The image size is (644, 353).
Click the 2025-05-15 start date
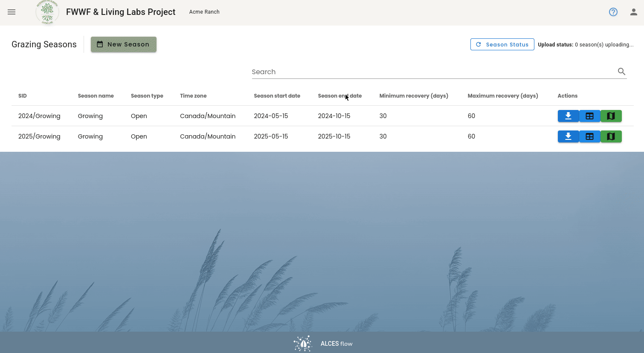(x=271, y=136)
